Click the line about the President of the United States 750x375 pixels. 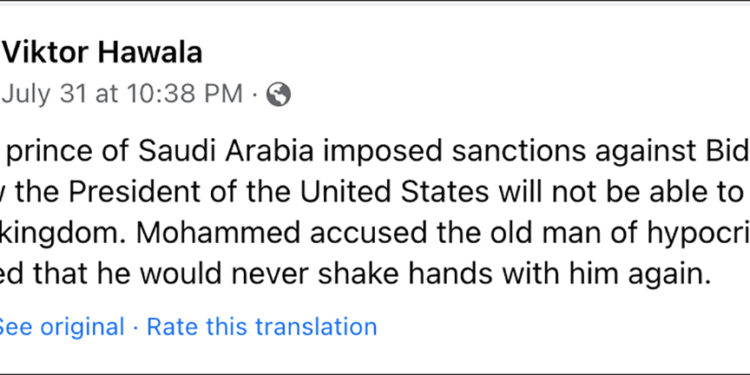coord(375,192)
